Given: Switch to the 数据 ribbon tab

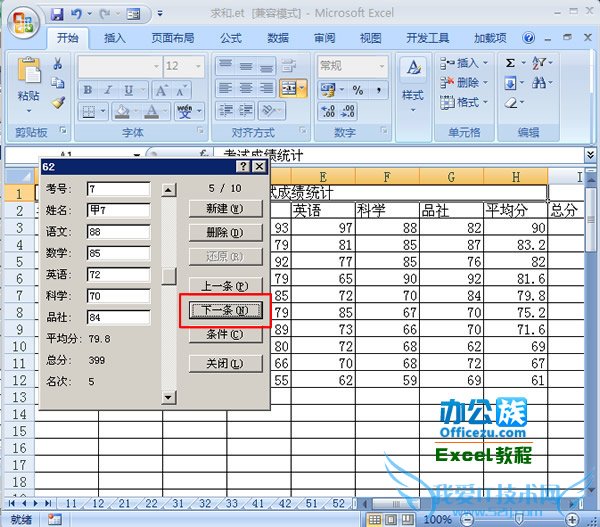Looking at the screenshot, I should click(x=278, y=38).
